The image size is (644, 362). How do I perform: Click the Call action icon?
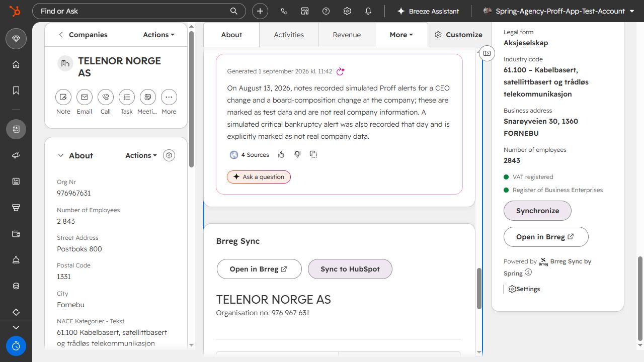[x=106, y=97]
